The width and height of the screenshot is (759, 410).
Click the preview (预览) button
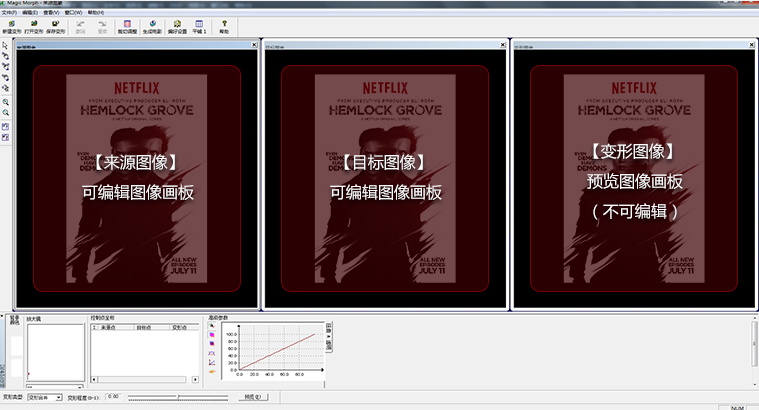pos(253,397)
